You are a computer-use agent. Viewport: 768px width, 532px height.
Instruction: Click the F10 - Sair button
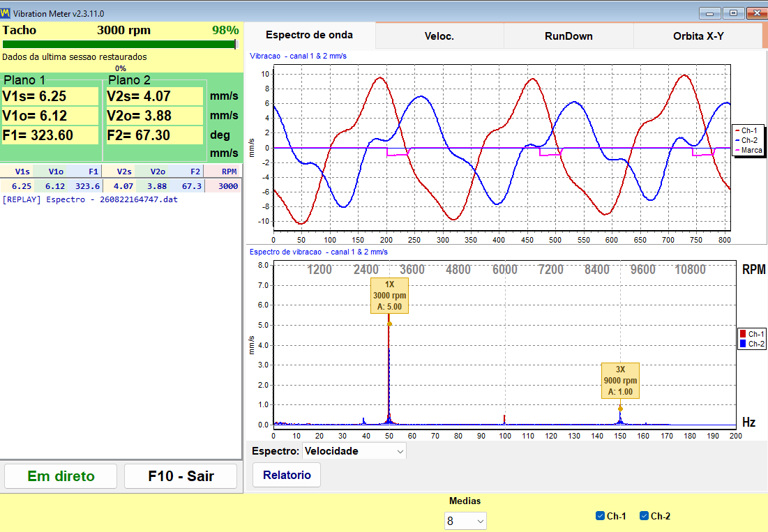[181, 476]
